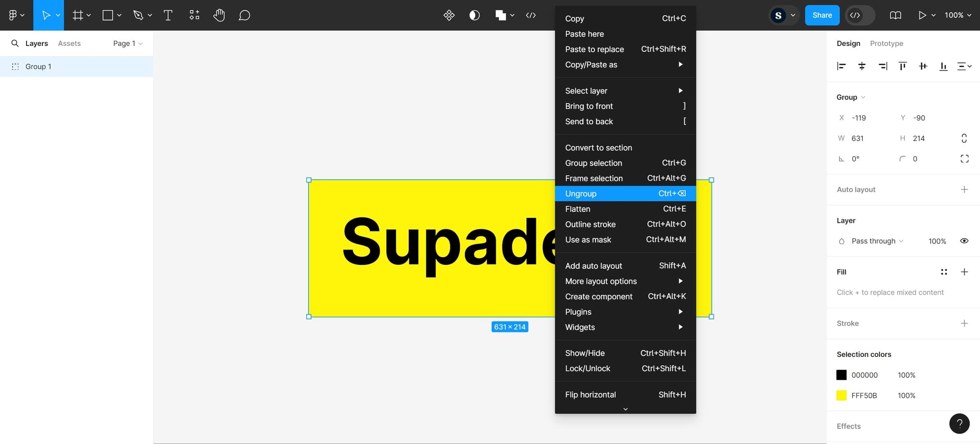Toggle constrain proportions lock
The width and height of the screenshot is (980, 444).
point(964,138)
